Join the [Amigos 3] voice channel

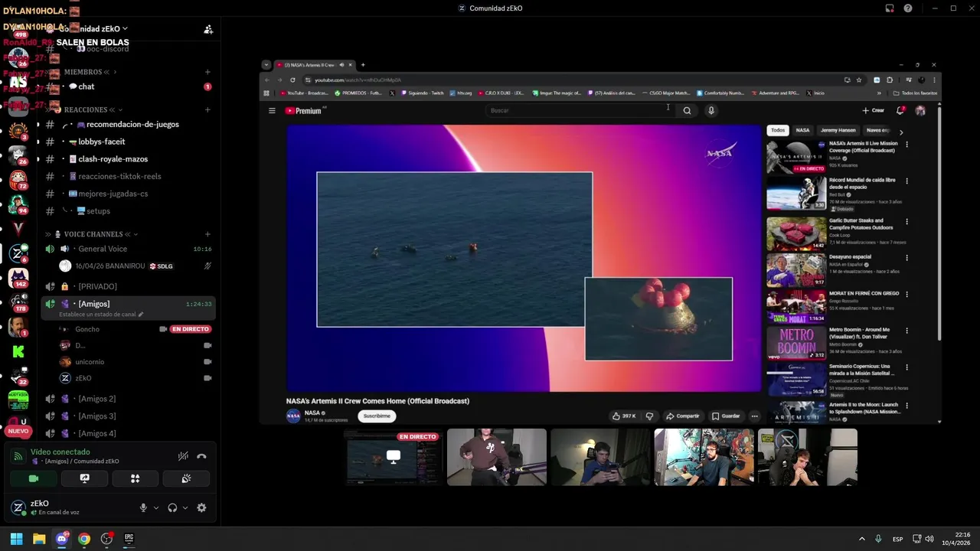pyautogui.click(x=127, y=416)
